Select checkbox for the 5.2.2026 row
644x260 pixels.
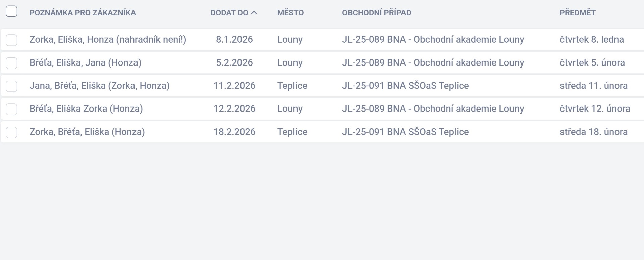pos(11,63)
